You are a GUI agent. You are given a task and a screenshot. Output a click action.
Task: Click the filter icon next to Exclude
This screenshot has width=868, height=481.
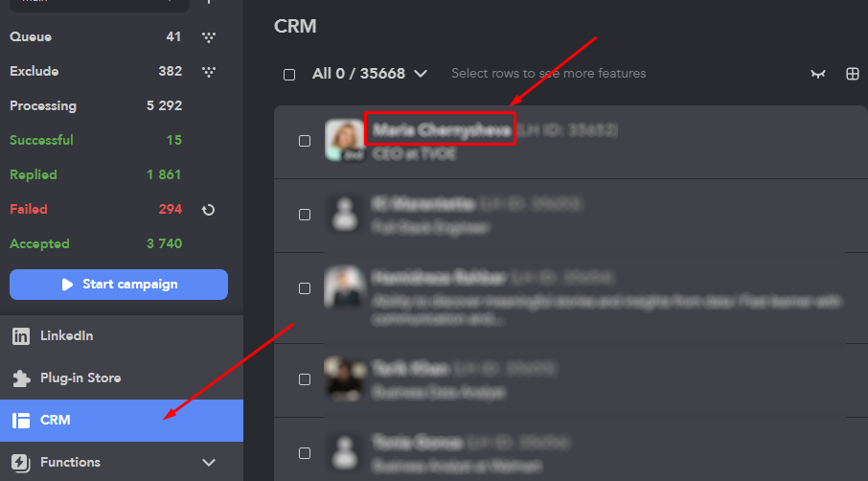click(x=209, y=72)
